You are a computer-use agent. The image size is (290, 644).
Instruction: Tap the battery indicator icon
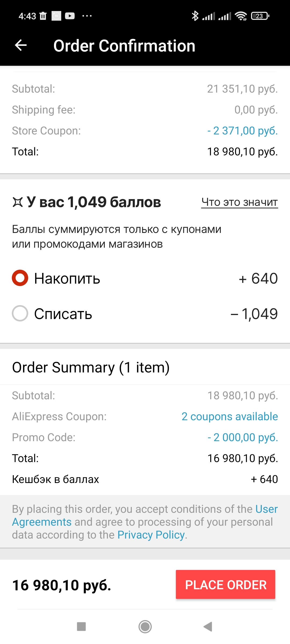coord(260,16)
